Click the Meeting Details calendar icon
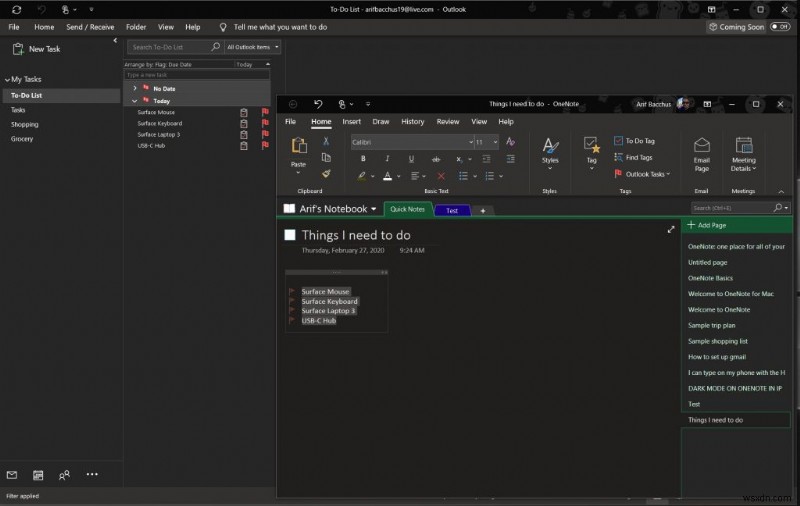800x506 pixels. pyautogui.click(x=743, y=147)
